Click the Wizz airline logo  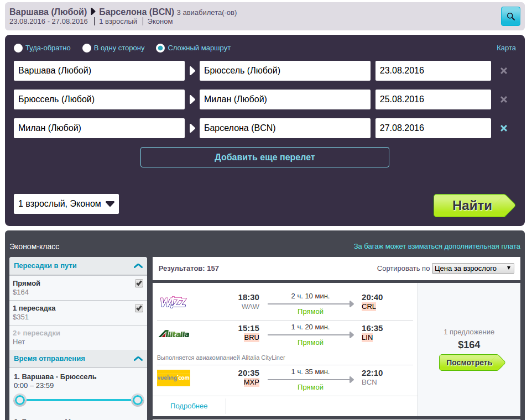coord(174,302)
